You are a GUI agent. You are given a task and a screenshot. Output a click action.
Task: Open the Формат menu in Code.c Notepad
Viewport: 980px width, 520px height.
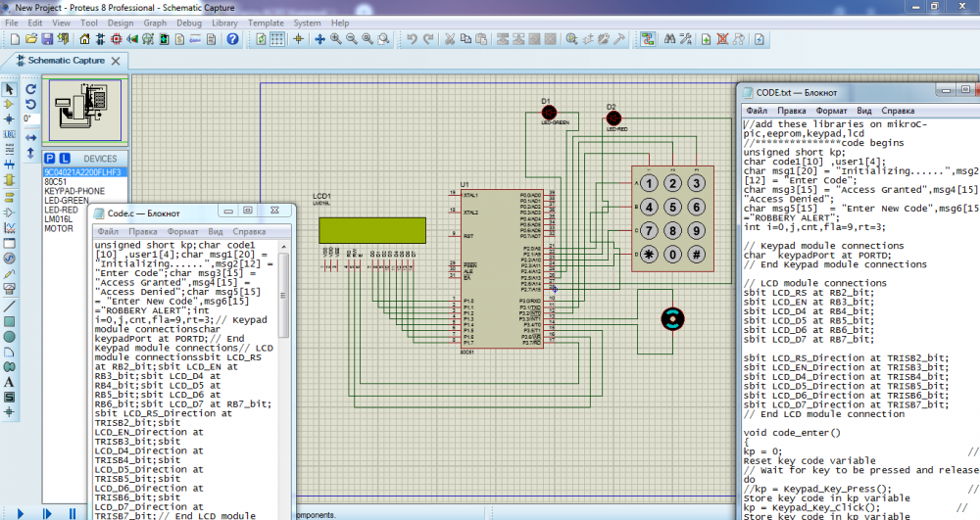pyautogui.click(x=182, y=231)
